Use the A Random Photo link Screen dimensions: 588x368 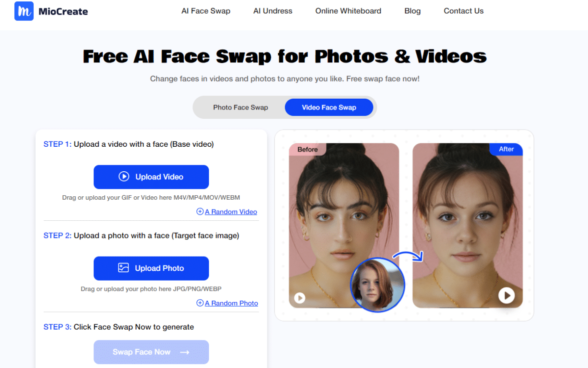pyautogui.click(x=231, y=303)
